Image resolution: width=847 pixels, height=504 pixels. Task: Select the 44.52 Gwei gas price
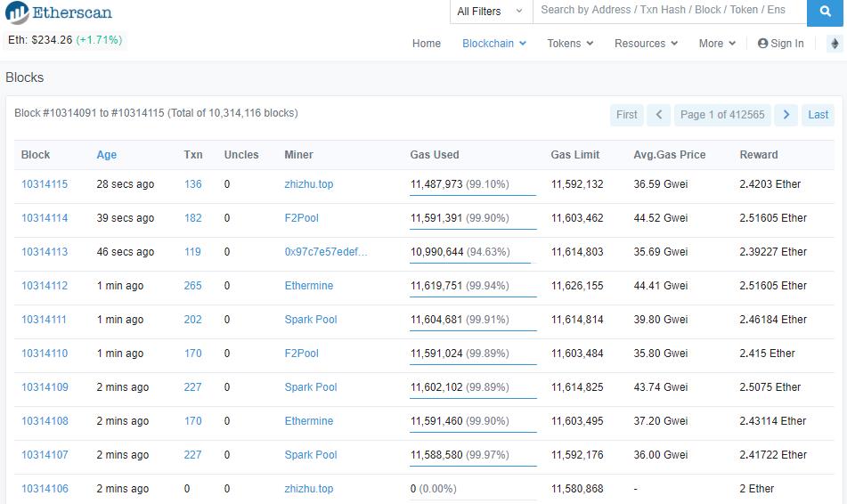pyautogui.click(x=661, y=218)
